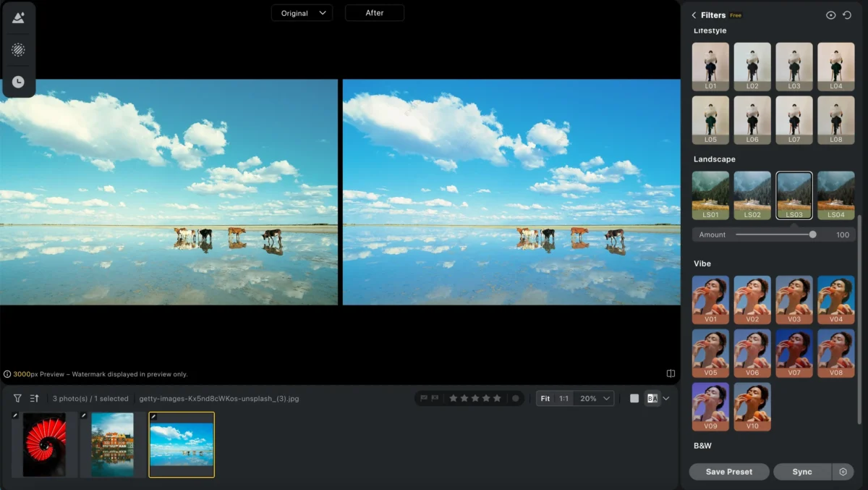Select the 1:1 zoom option
Viewport: 868px width, 490px height.
click(563, 398)
